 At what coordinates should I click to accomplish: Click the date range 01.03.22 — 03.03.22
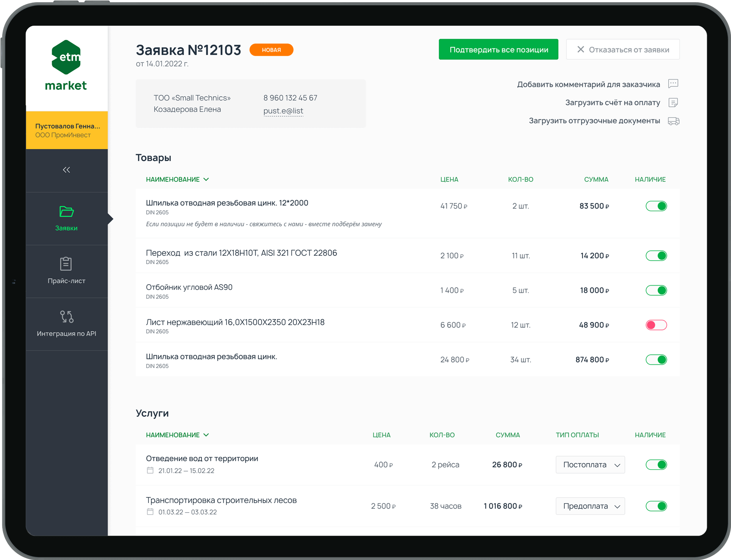tap(187, 512)
